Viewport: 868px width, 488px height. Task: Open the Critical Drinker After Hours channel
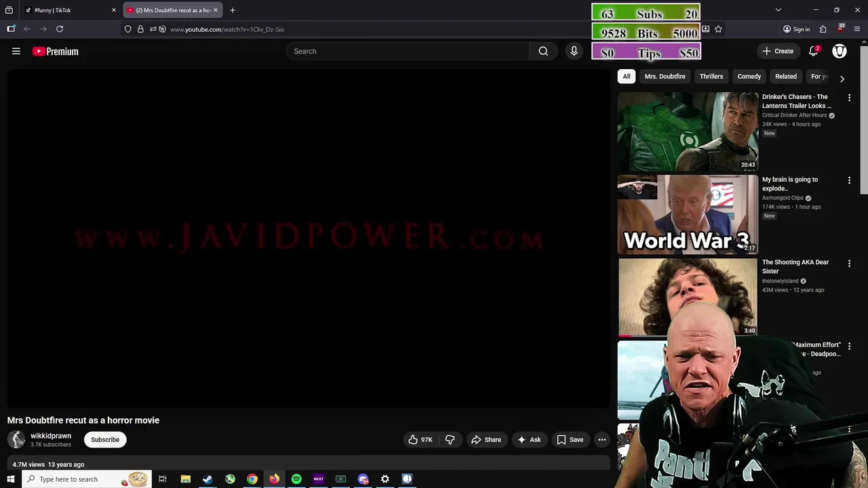pos(794,115)
